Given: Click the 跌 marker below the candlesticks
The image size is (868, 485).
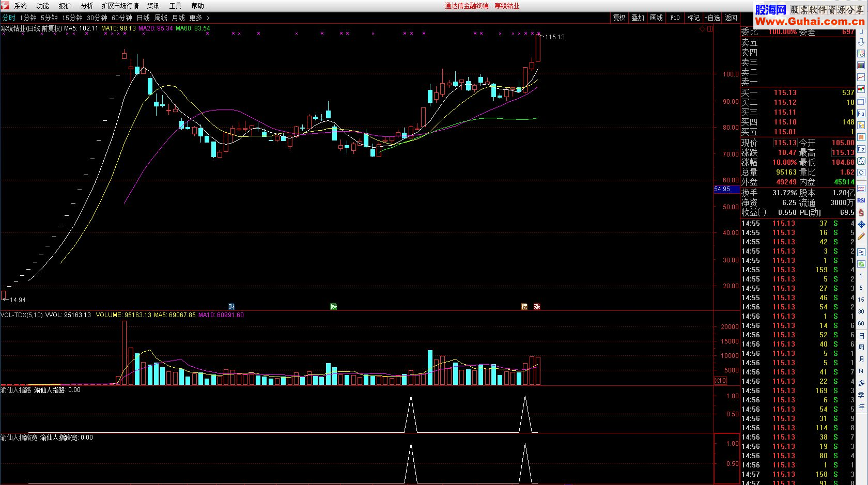Looking at the screenshot, I should [x=334, y=306].
